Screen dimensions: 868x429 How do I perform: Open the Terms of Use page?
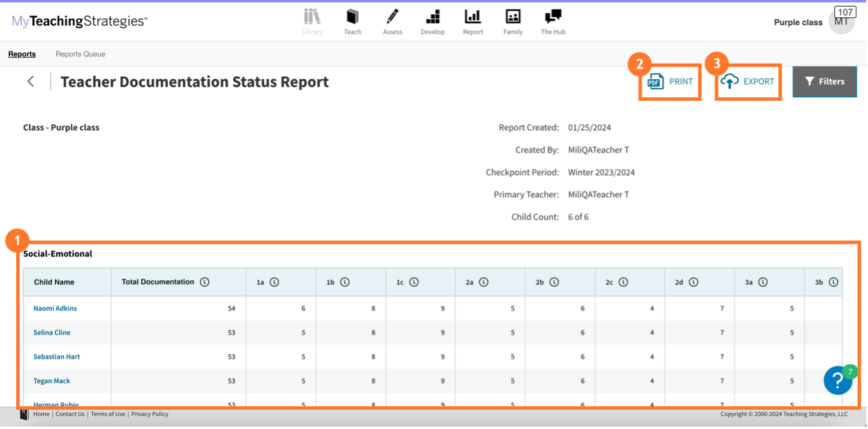[108, 414]
